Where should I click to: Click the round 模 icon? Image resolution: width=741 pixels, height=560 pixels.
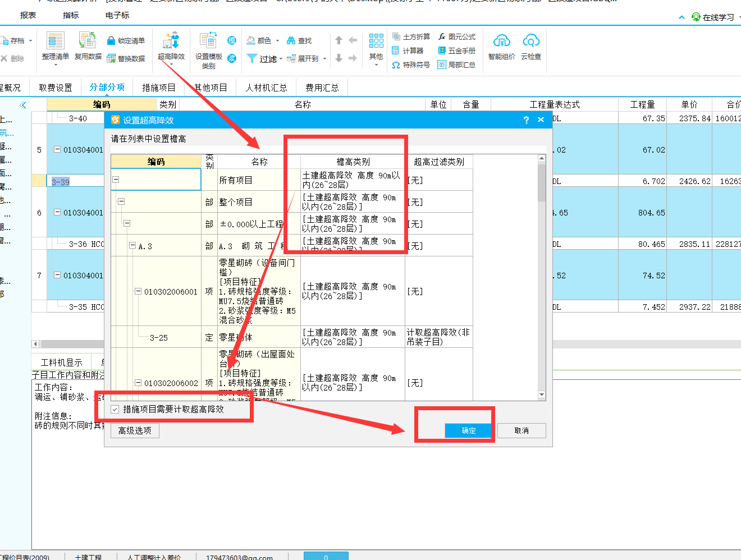(x=232, y=40)
